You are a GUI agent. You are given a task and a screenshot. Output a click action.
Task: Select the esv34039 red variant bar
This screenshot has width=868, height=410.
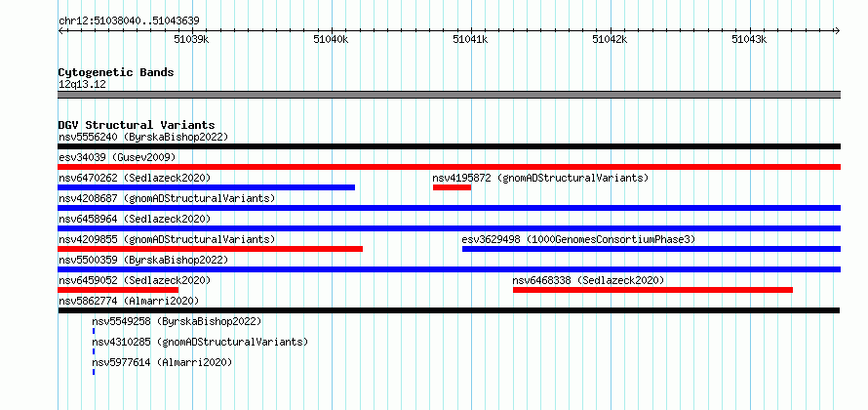pos(449,167)
